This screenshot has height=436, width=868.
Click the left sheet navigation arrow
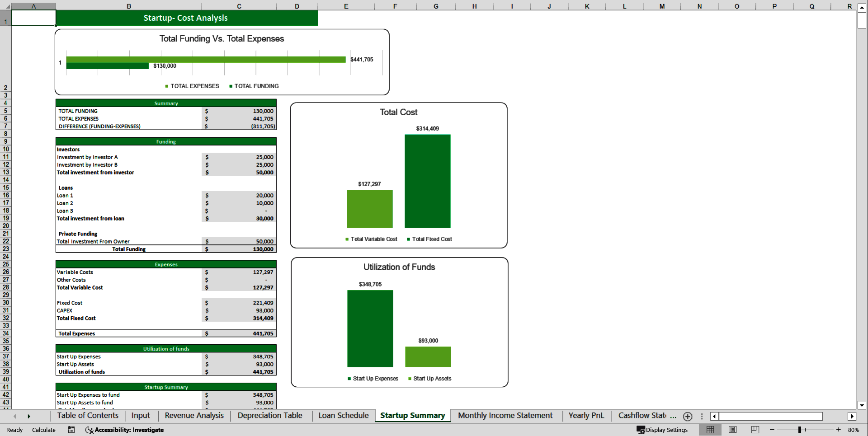point(15,416)
